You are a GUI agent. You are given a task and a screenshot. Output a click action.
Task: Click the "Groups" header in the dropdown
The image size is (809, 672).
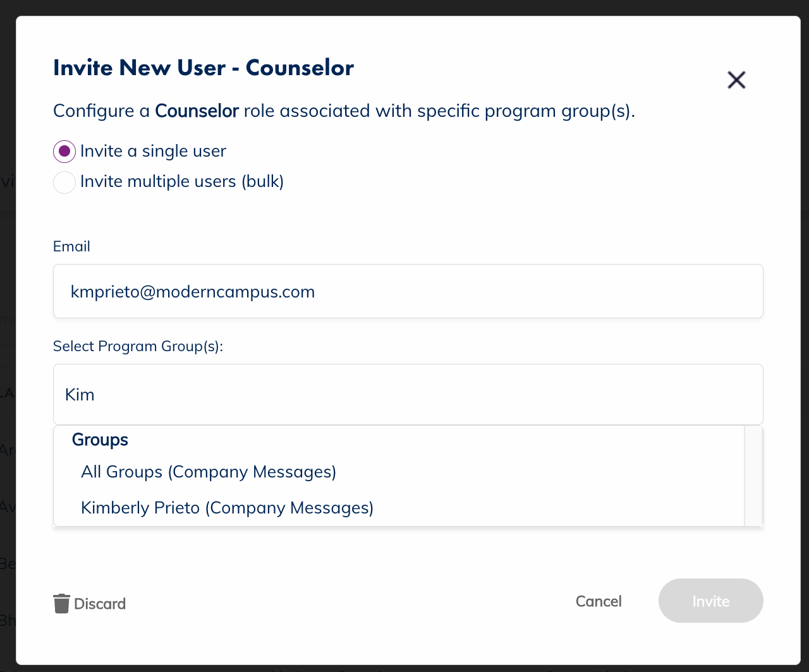(100, 440)
